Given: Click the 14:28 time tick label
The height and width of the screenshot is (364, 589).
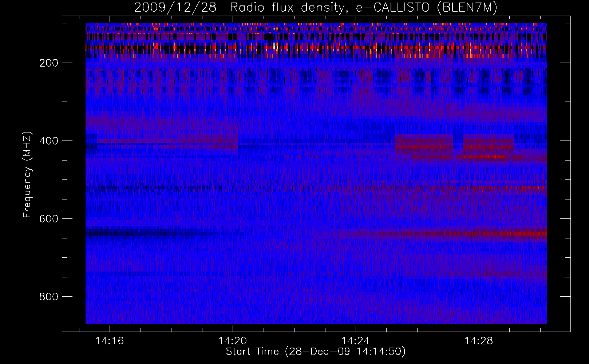Looking at the screenshot, I should pos(479,341).
